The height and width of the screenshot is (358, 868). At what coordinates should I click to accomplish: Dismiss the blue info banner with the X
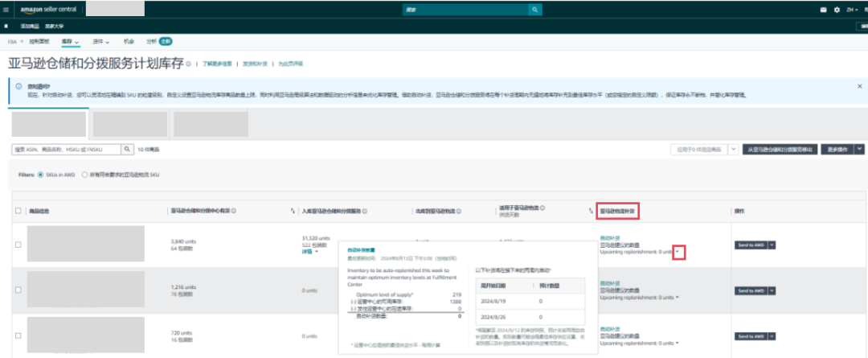860,86
